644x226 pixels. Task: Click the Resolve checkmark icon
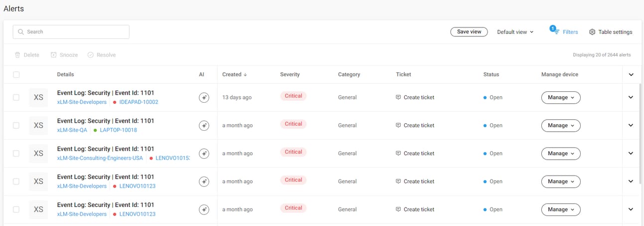point(90,55)
